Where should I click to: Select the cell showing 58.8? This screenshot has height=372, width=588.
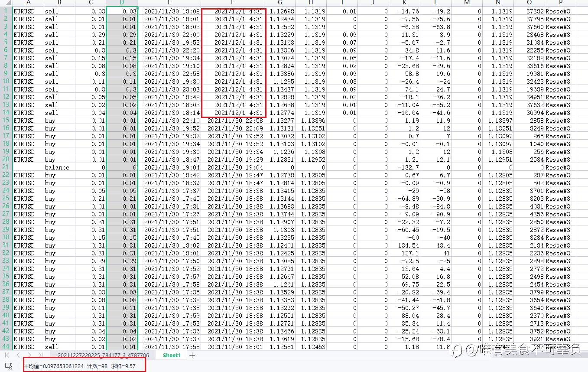point(405,74)
